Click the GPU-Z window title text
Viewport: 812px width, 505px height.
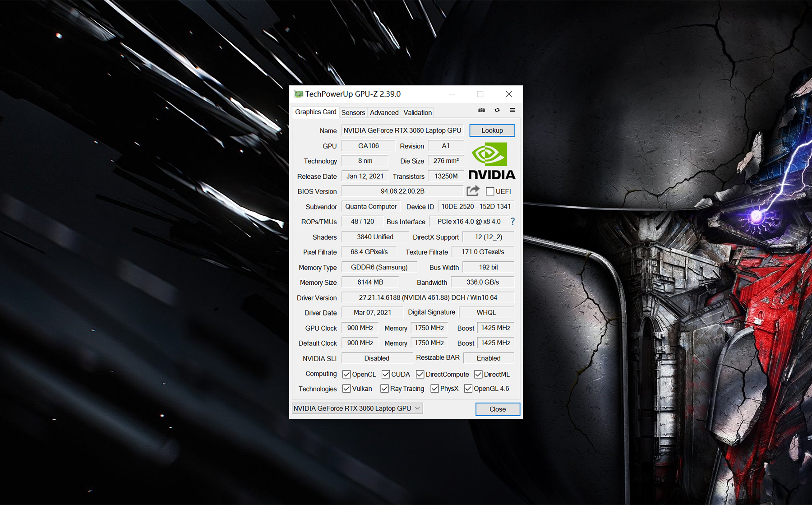point(353,94)
